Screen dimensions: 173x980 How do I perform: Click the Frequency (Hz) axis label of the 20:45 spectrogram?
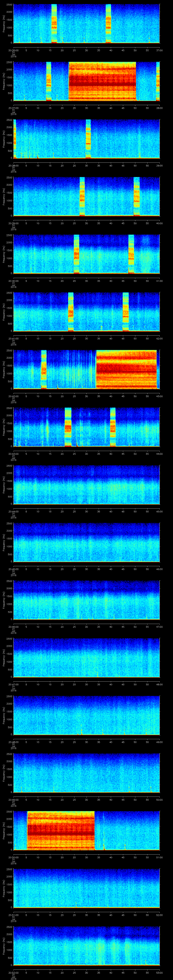click(3, 542)
